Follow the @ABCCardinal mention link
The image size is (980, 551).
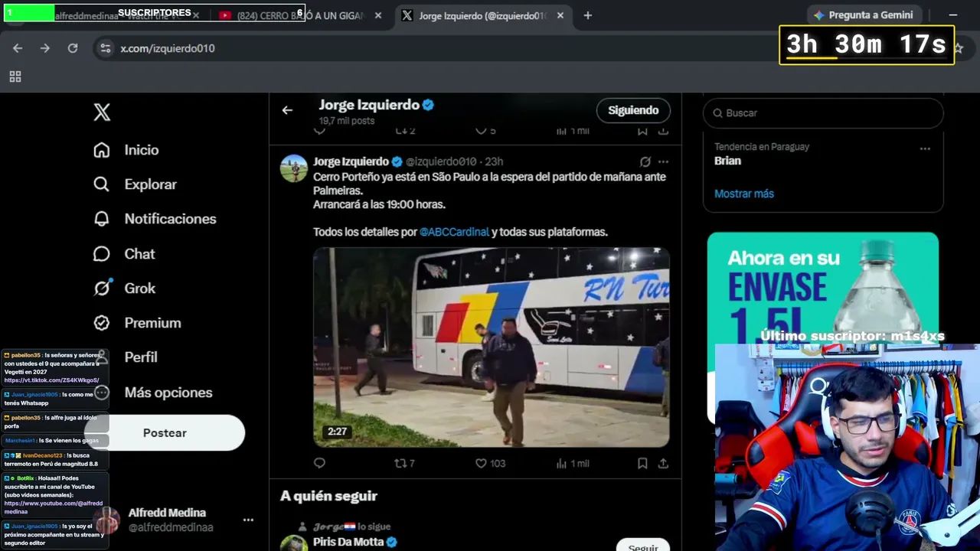(454, 232)
